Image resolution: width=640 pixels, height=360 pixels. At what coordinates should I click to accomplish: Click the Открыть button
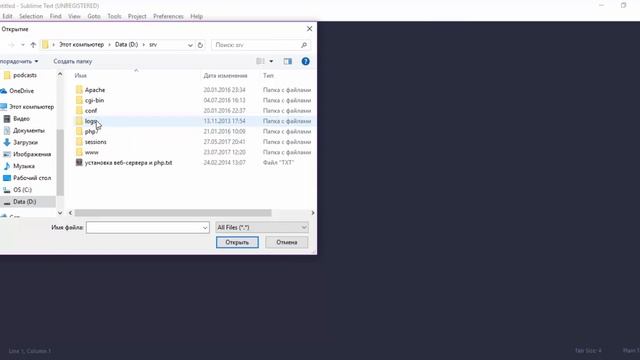coord(237,242)
